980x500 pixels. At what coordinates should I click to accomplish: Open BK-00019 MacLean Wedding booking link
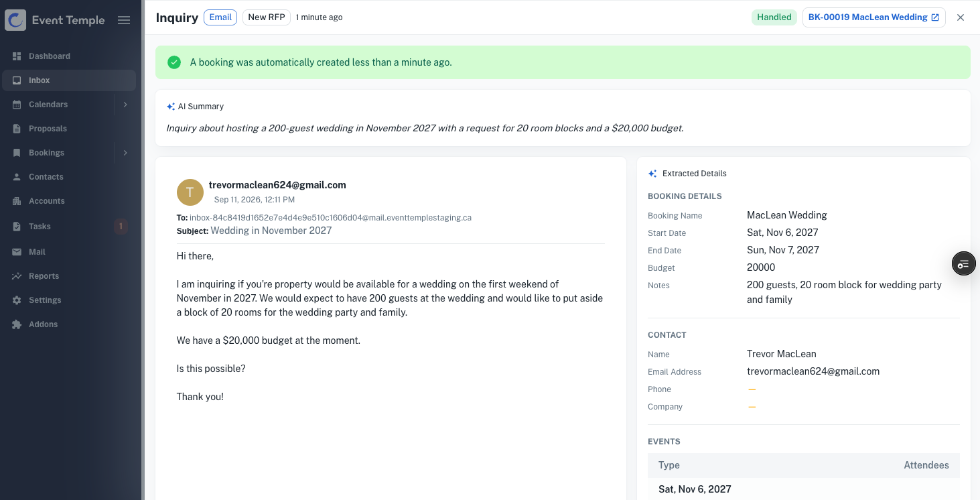(x=873, y=17)
